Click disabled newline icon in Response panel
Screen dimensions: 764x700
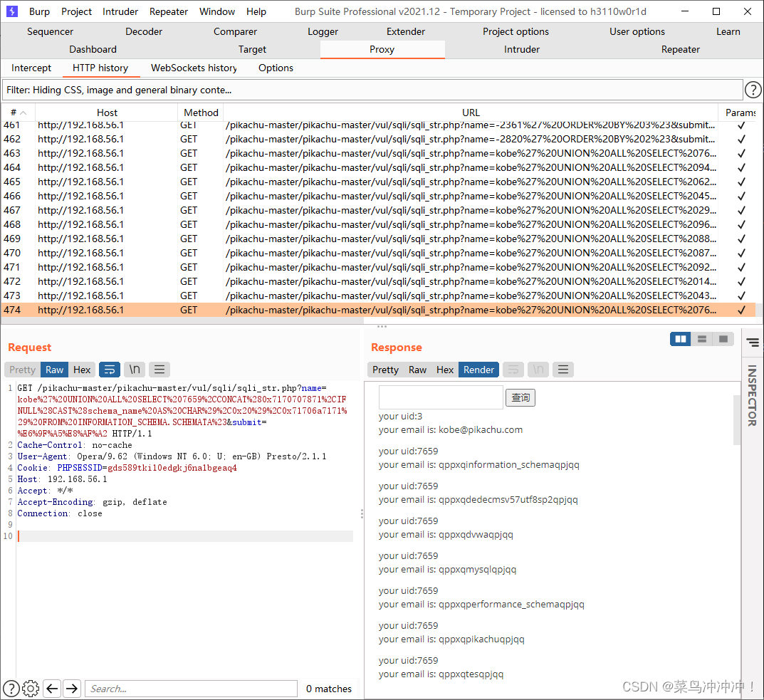click(x=538, y=370)
